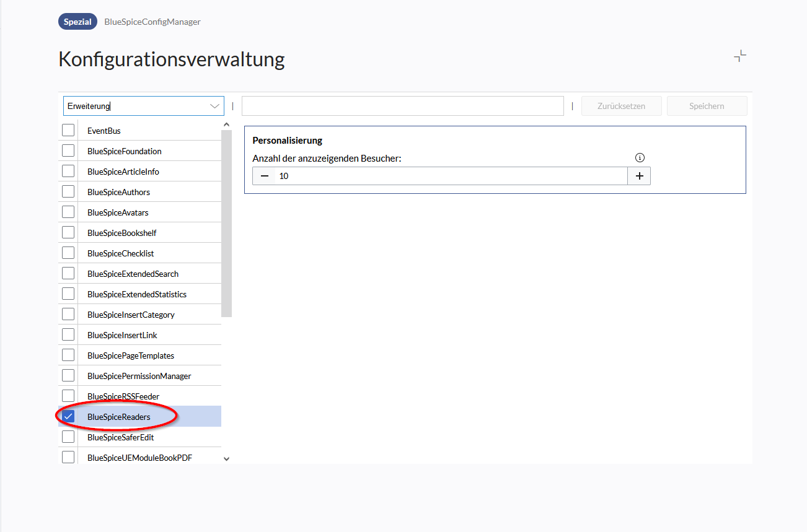Check the BlueSpiceAuthors checkbox
The width and height of the screenshot is (807, 532).
(x=68, y=192)
